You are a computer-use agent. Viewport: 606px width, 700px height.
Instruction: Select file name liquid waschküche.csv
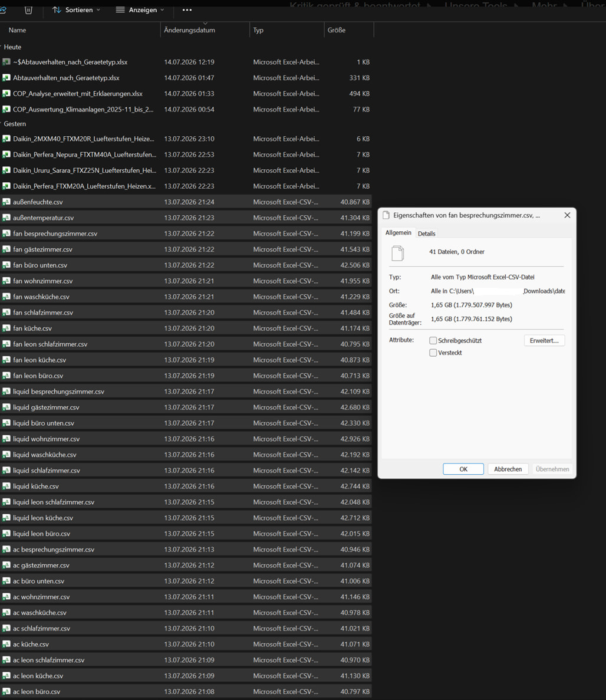pos(45,455)
